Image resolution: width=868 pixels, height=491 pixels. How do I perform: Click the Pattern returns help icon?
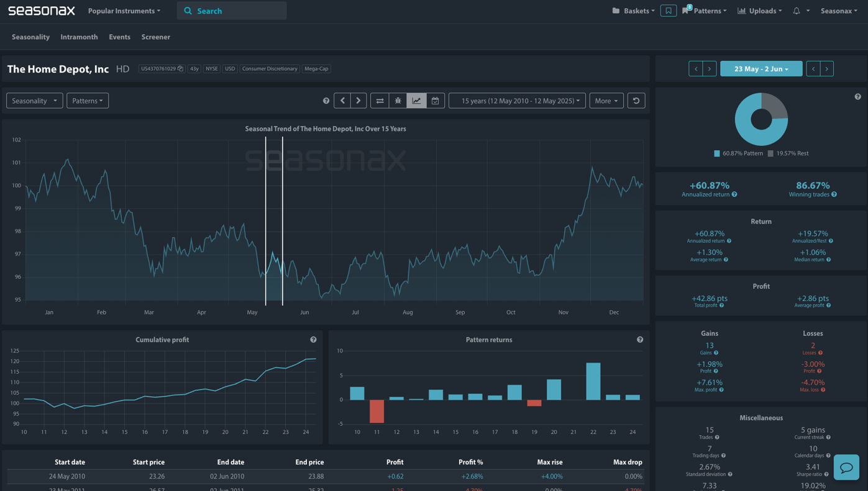pyautogui.click(x=639, y=340)
